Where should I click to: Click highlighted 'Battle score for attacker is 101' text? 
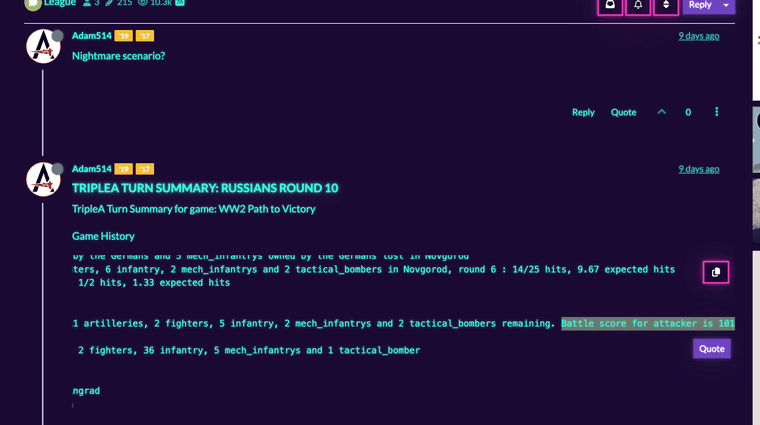pyautogui.click(x=648, y=323)
